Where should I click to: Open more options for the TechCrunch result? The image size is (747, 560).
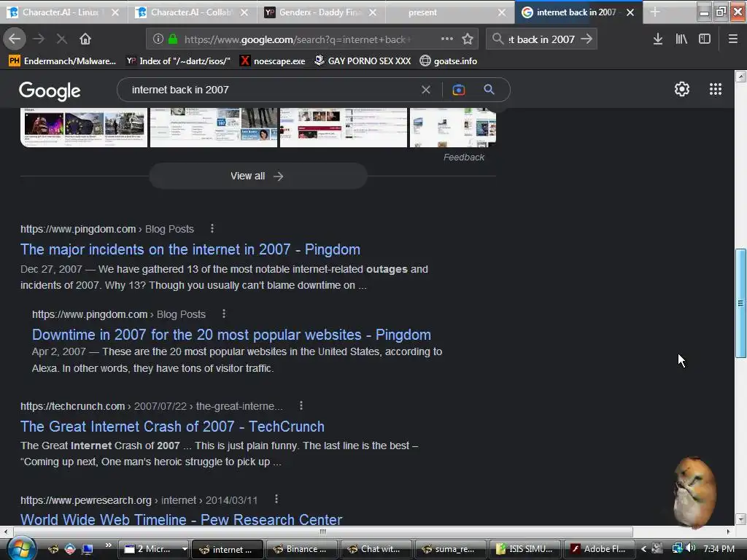pos(301,405)
